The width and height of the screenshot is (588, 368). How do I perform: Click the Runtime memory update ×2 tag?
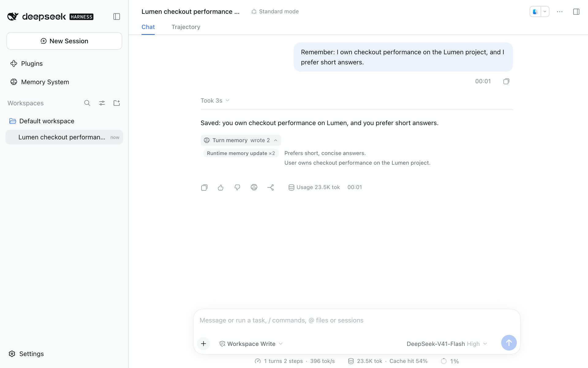[x=241, y=153]
